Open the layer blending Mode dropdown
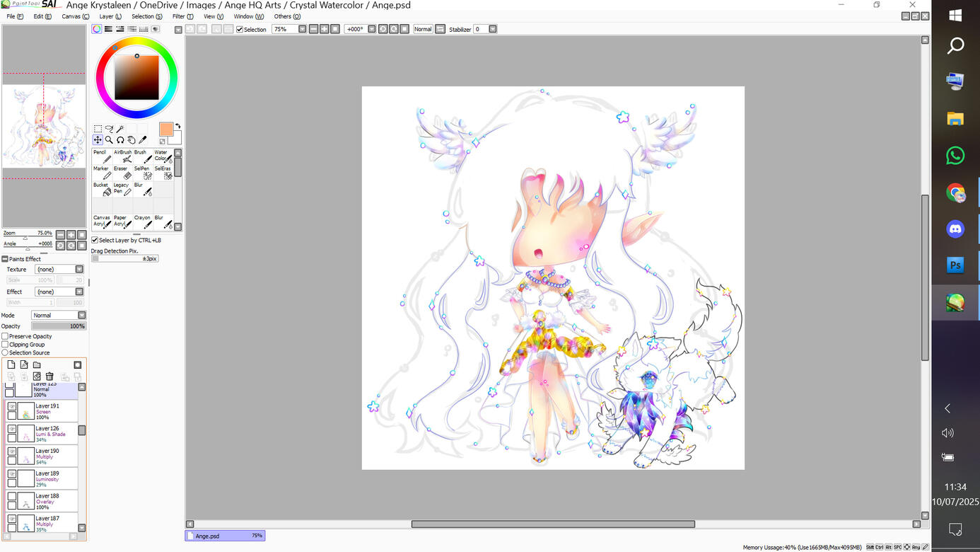 pyautogui.click(x=81, y=316)
